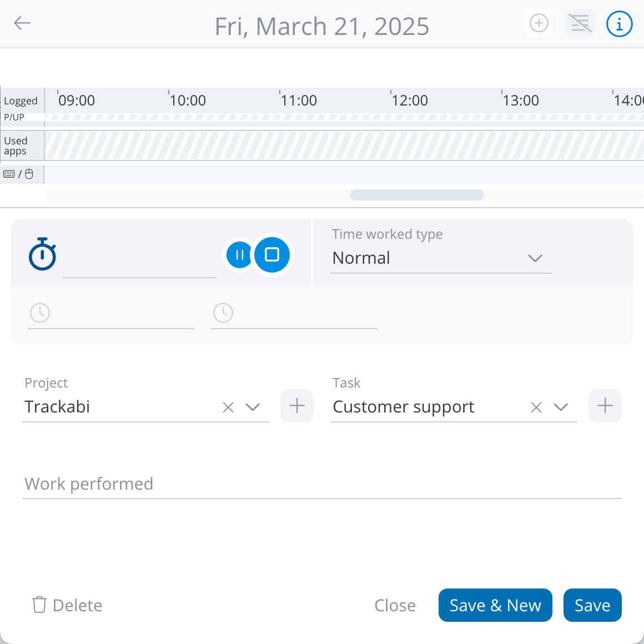Close the time entry dialog

pyautogui.click(x=395, y=605)
